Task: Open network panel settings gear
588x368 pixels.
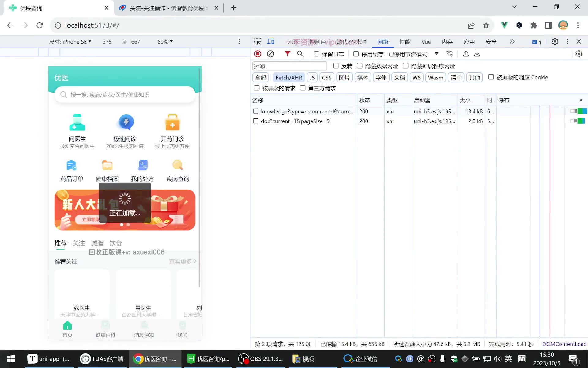Action: tap(579, 54)
